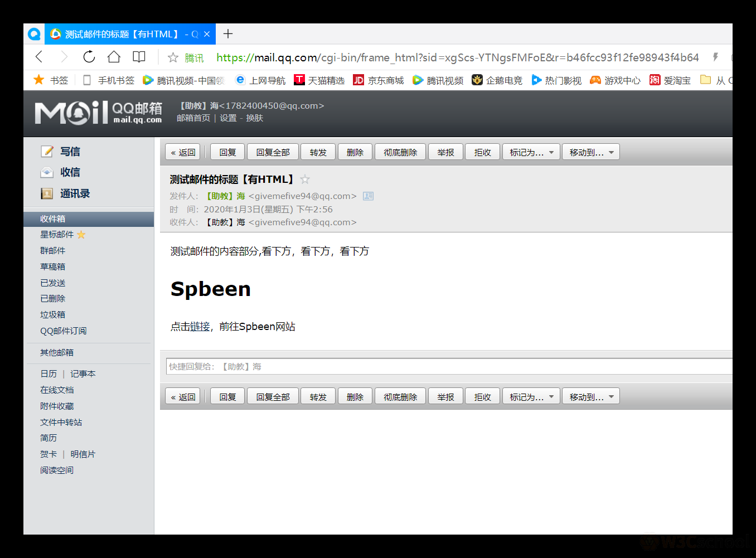Click the QQ邮箱 logo in the header
Image resolution: width=756 pixels, height=558 pixels.
pos(98,112)
